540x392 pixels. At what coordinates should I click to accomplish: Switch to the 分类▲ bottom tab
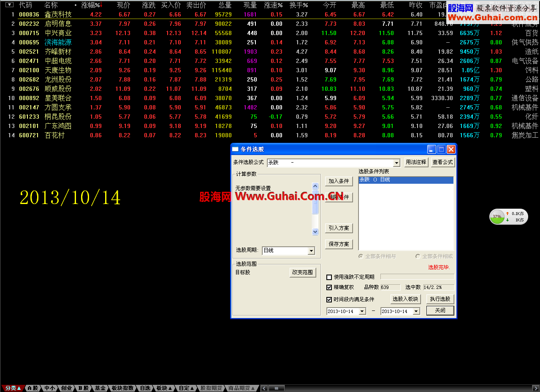pos(13,388)
